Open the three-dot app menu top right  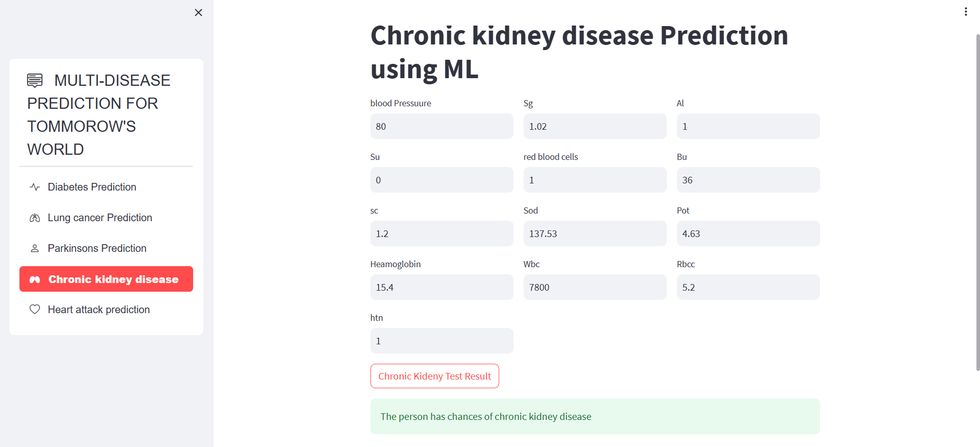coord(966,11)
